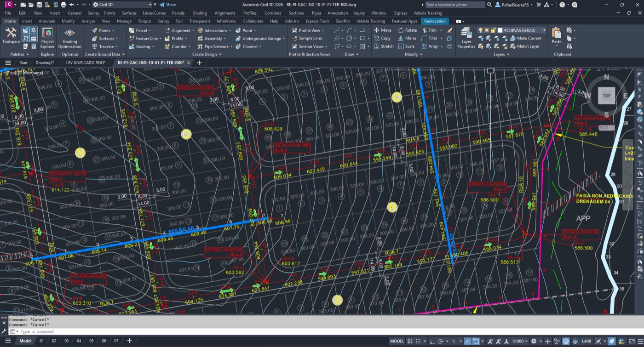This screenshot has width=644, height=347.
Task: Open the Toolspace palette
Action: tap(11, 36)
